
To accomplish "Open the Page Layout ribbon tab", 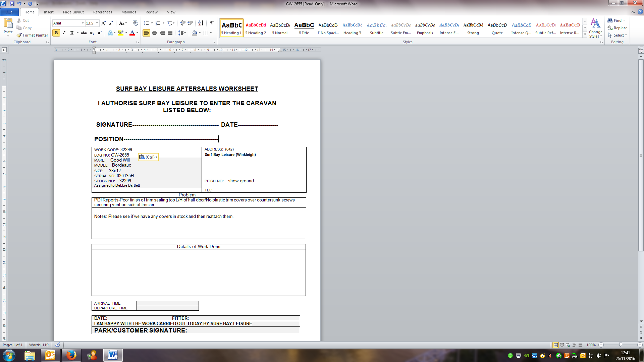I will [x=73, y=12].
